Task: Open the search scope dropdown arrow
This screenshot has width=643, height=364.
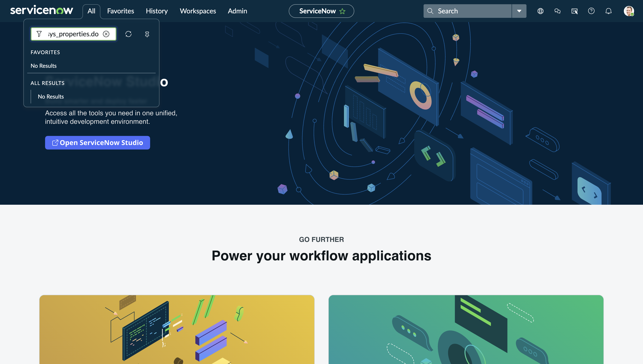Action: coord(519,11)
